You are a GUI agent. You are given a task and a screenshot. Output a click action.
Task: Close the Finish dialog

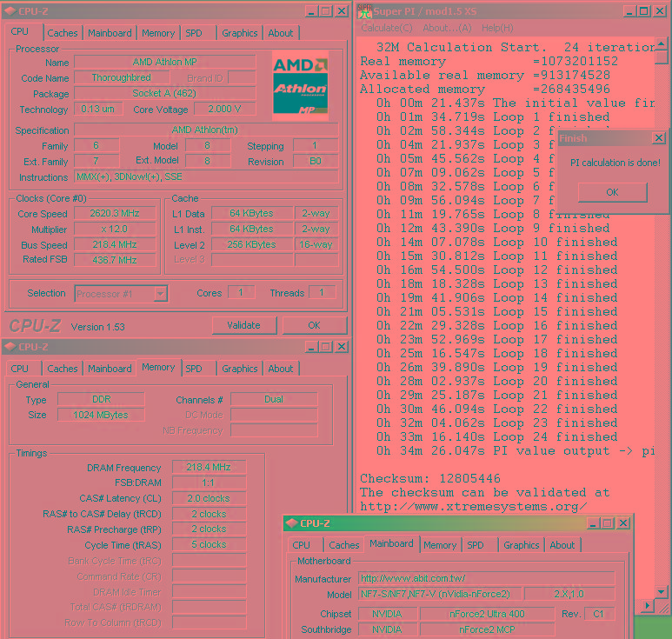[x=659, y=138]
